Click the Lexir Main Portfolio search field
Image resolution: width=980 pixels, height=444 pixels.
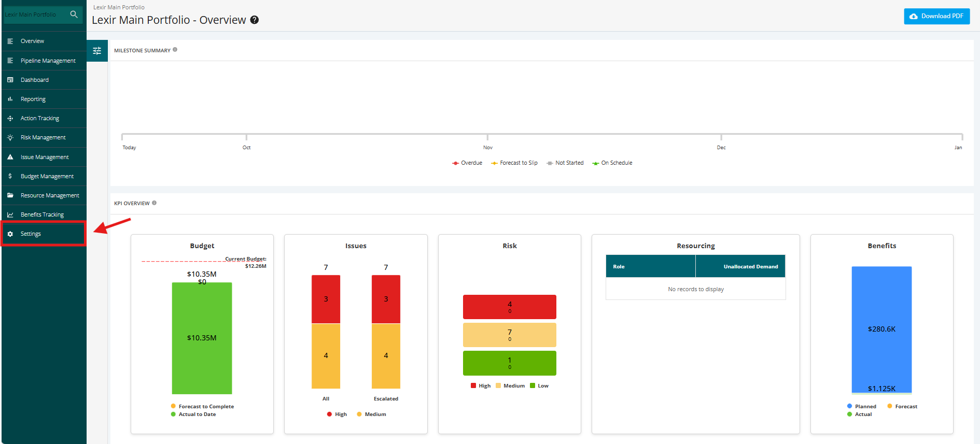[x=34, y=15]
